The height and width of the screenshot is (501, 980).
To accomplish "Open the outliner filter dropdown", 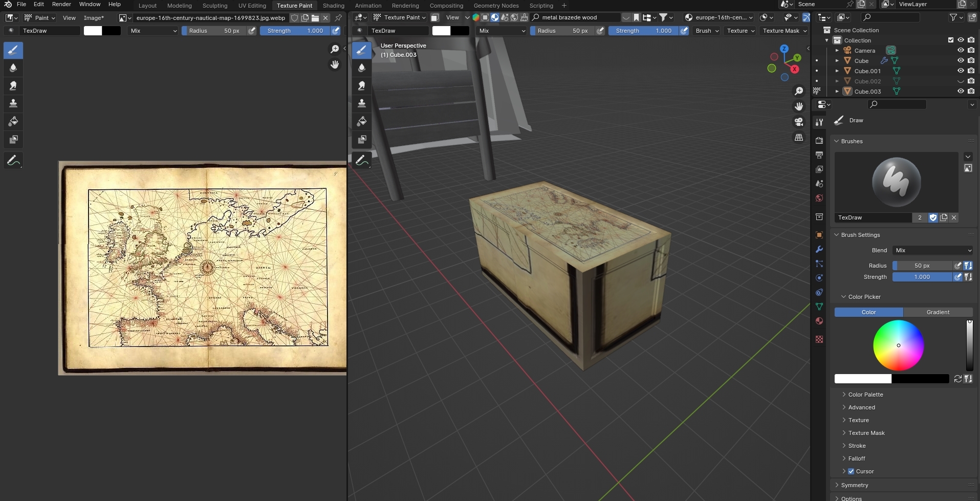I will [x=955, y=17].
